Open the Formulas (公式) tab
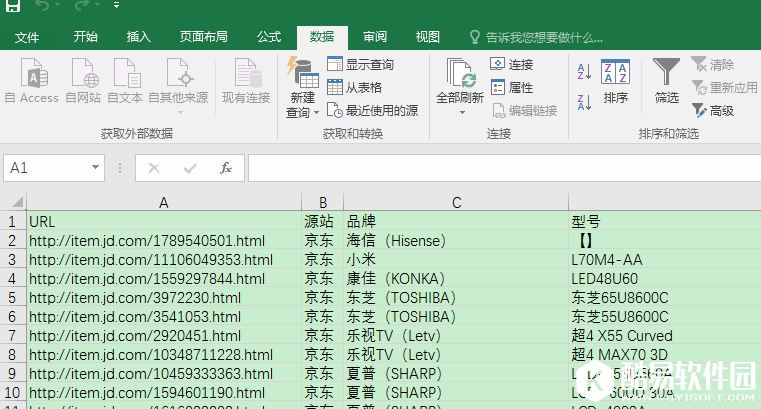This screenshot has width=761, height=409. pos(269,37)
